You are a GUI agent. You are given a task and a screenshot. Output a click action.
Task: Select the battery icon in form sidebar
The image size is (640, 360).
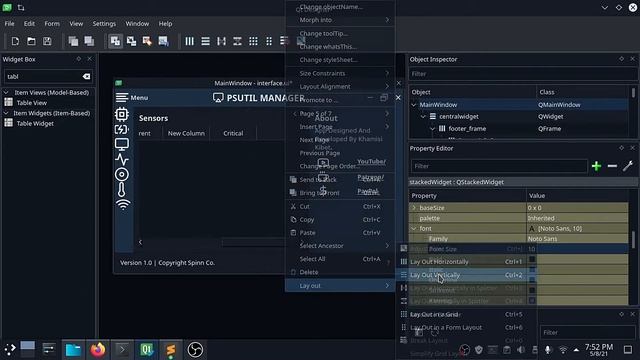click(x=122, y=129)
